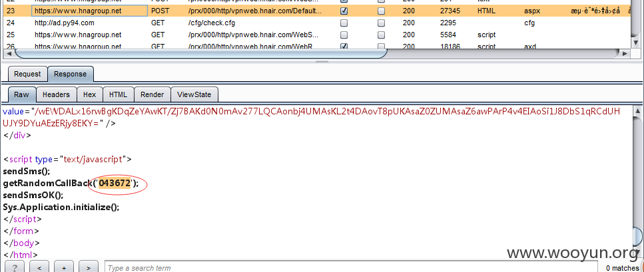Switch to the HTML tab
Screen dimensions: 644x272
click(x=119, y=94)
